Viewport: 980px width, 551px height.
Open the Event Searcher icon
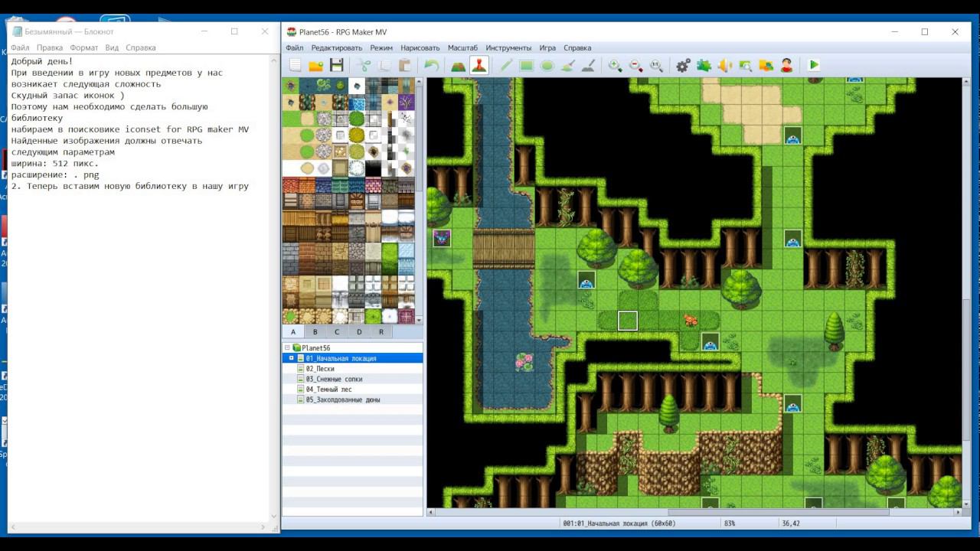[746, 66]
